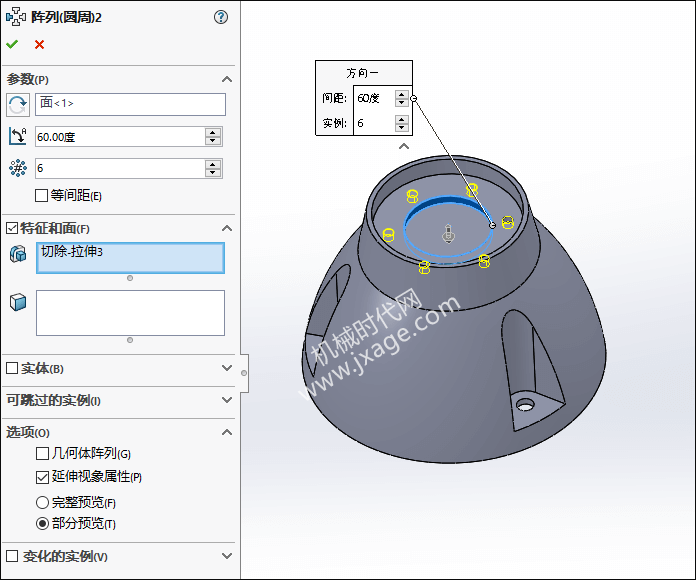Click the instance number field showing 6
696x580 pixels.
coord(120,168)
